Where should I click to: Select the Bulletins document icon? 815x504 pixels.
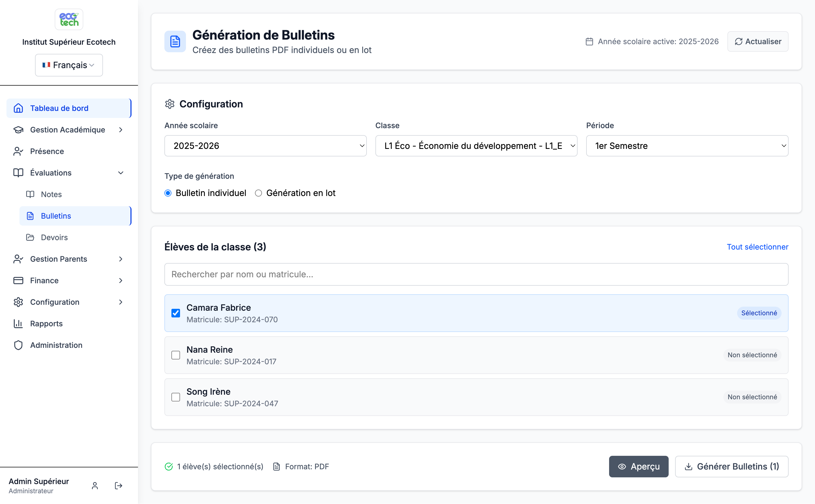tap(30, 216)
